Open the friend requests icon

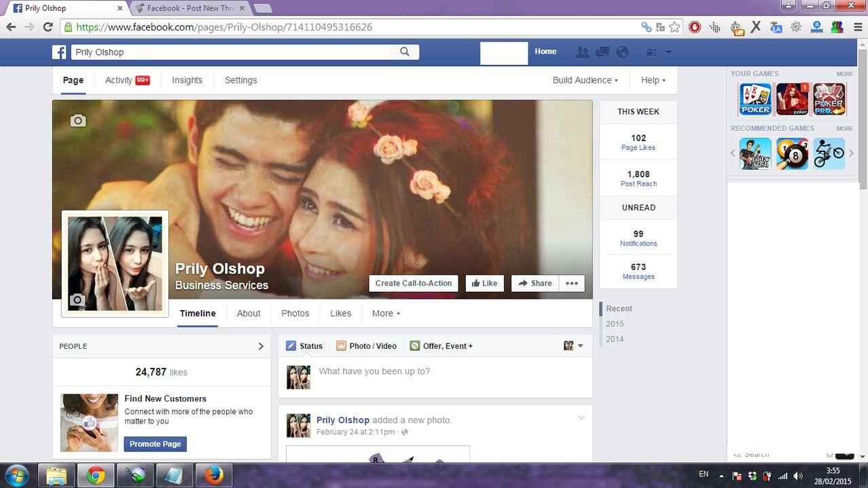point(582,52)
